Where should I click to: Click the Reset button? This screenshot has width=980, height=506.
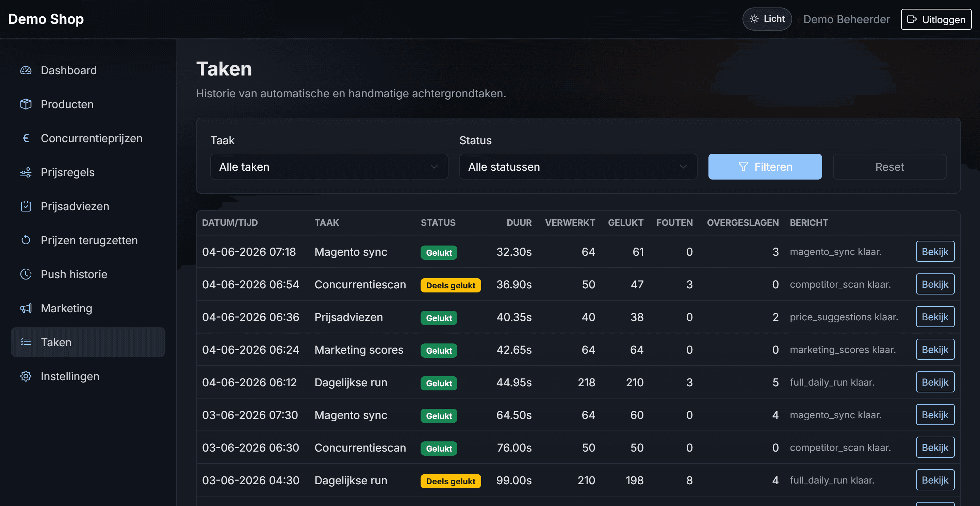coord(889,167)
